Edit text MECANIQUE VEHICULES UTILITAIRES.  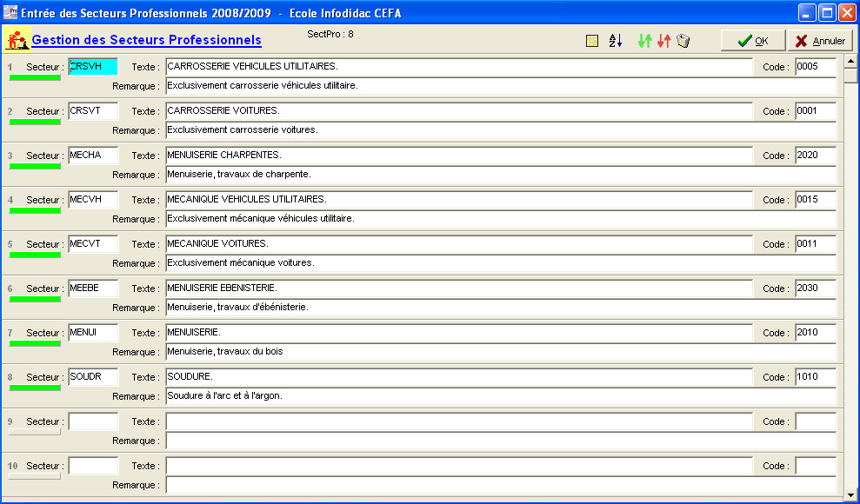point(459,200)
